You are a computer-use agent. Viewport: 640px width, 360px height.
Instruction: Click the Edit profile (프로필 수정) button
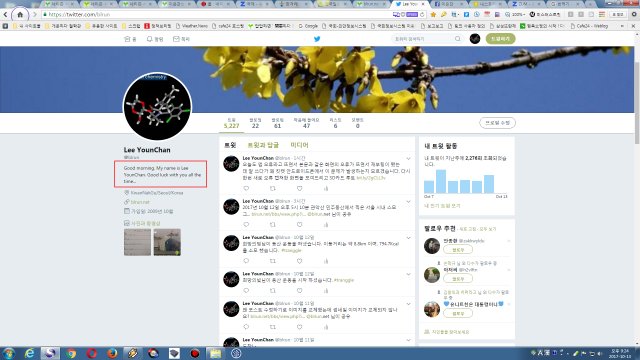coord(497,123)
